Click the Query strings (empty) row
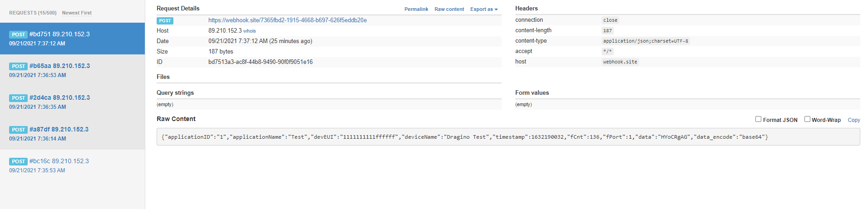 point(329,105)
